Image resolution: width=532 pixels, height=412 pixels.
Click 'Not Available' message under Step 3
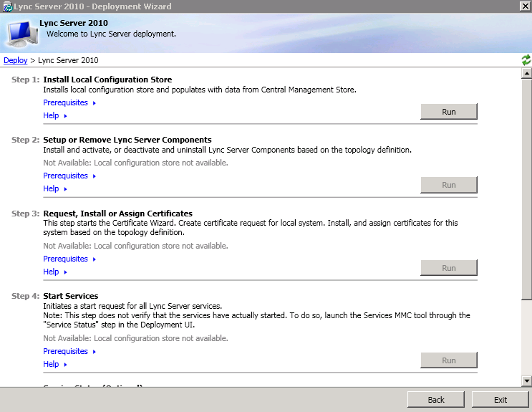coord(135,246)
